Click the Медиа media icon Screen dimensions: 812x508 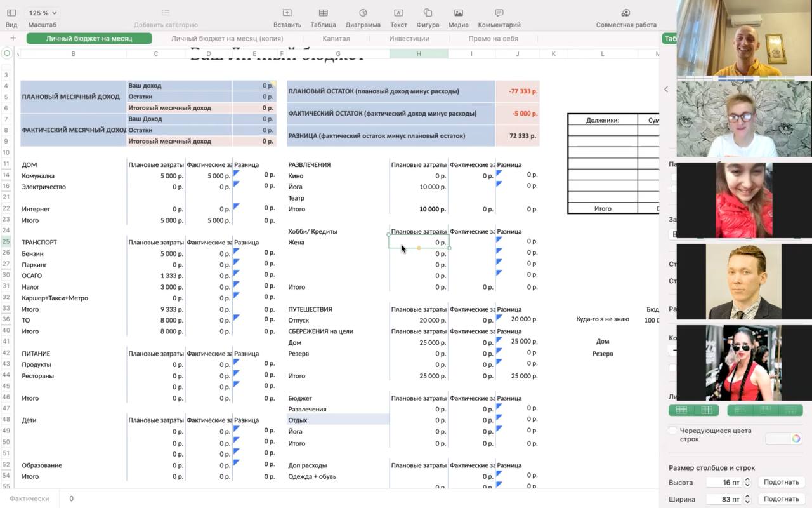(x=459, y=13)
